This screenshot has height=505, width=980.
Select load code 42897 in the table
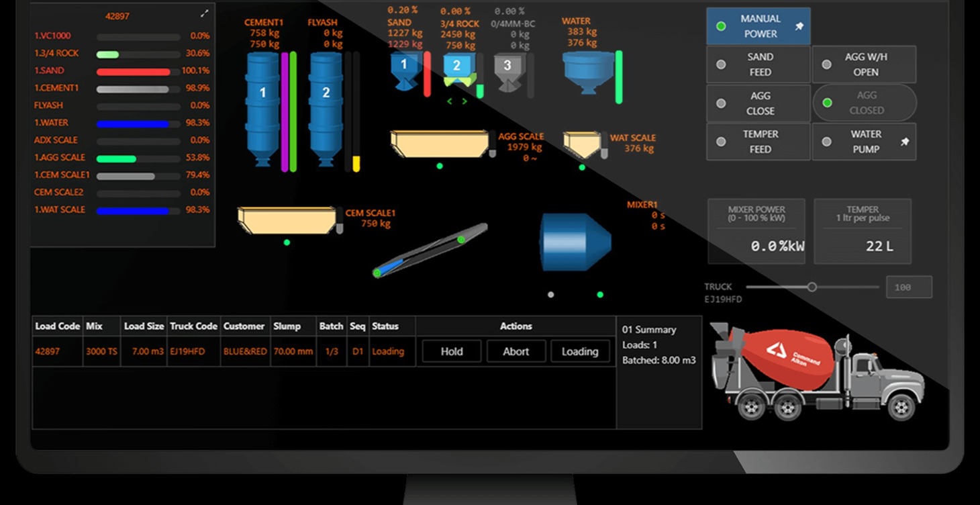point(48,351)
